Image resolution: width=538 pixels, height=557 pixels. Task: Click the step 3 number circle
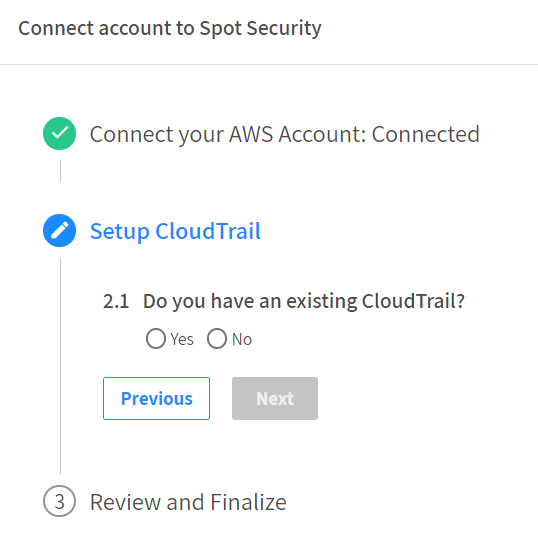(59, 501)
